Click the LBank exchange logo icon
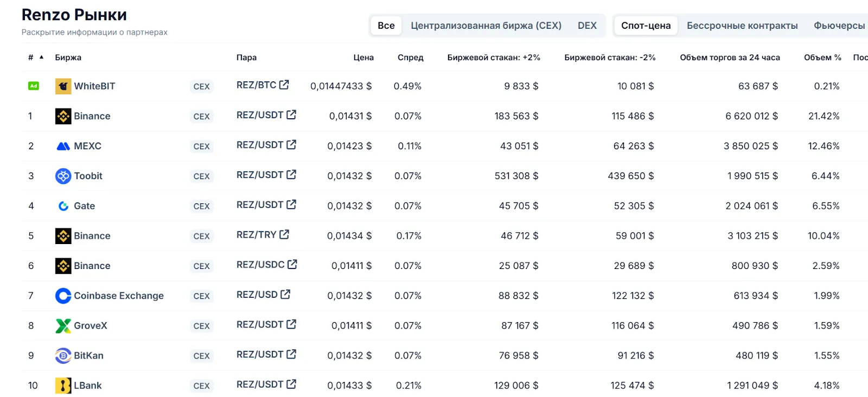Viewport: 868px width, 397px height. [x=63, y=386]
